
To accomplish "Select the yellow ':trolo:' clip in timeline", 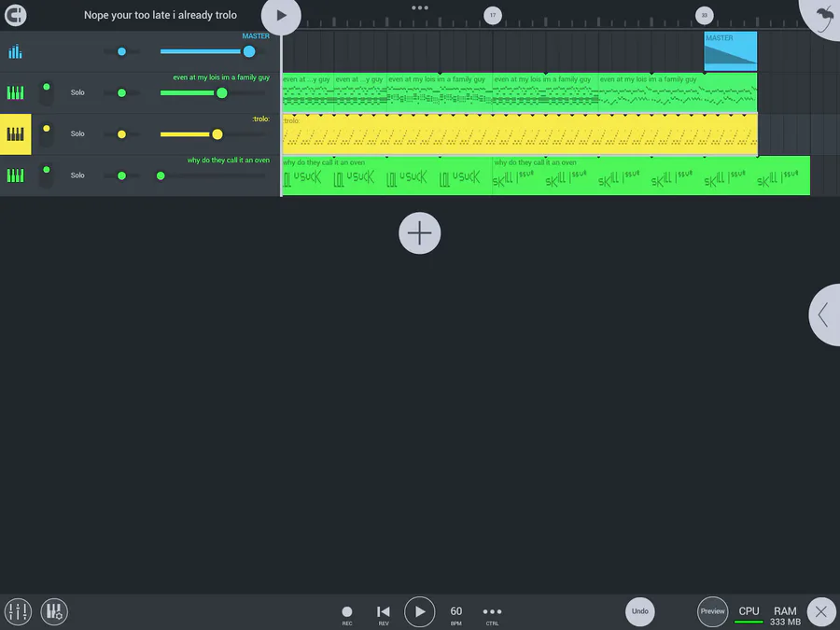I will 520,133.
